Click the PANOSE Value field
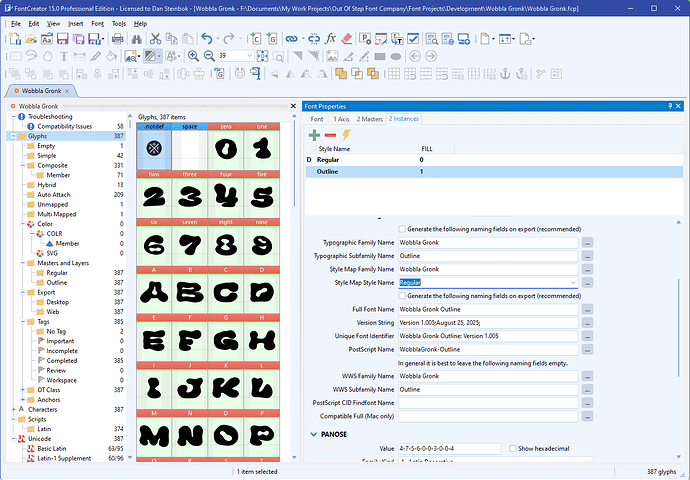The width and height of the screenshot is (690, 480). point(450,448)
